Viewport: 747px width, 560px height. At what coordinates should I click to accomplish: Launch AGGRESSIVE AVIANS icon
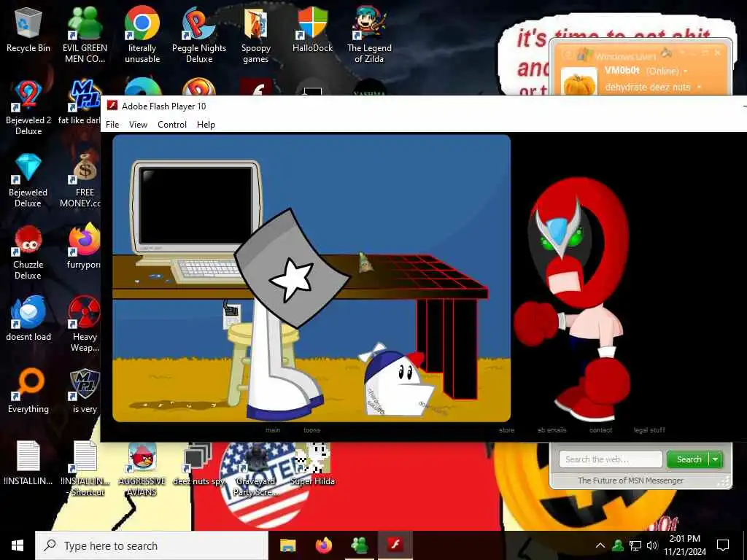pos(142,469)
